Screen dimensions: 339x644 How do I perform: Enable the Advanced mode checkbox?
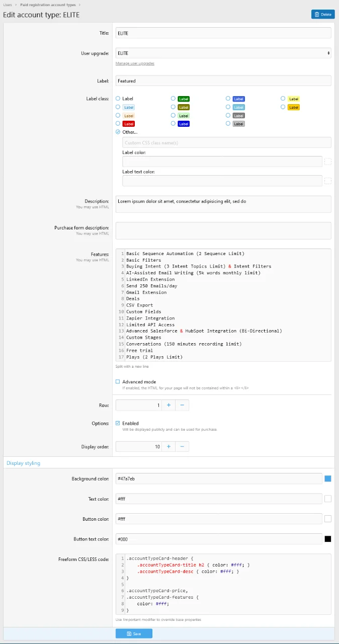point(118,381)
